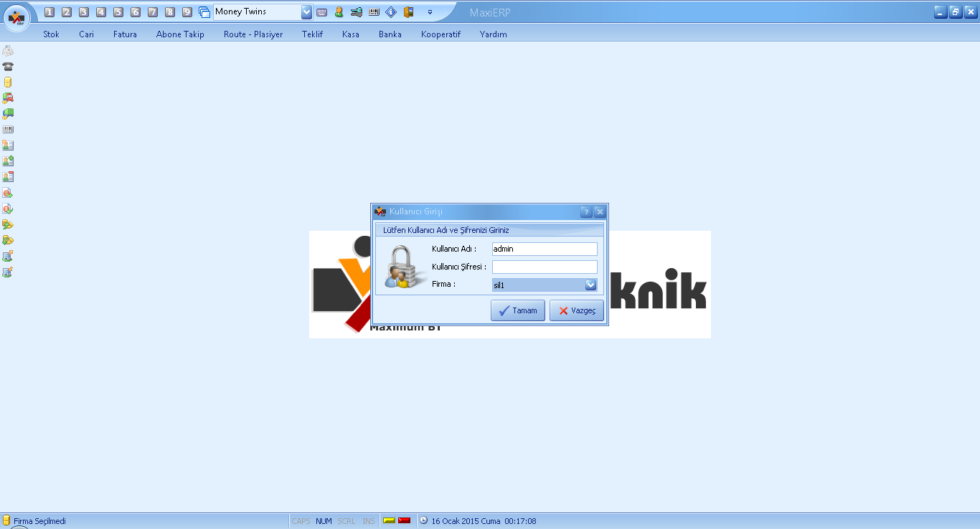Click the number 1 quick-access toolbar button
Image resolution: width=980 pixels, height=529 pixels.
(50, 12)
